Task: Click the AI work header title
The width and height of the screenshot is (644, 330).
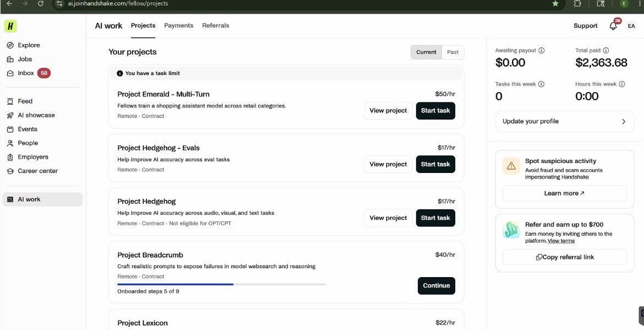Action: [x=108, y=26]
